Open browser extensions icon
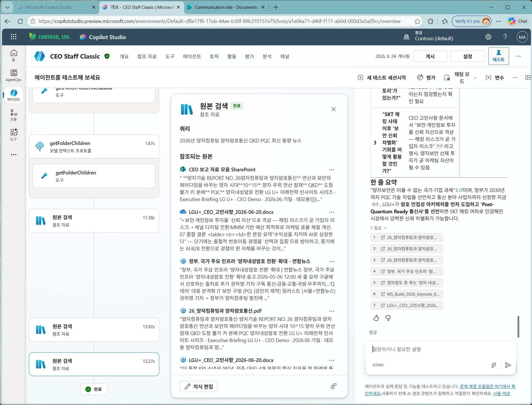The image size is (532, 405). pos(431,21)
